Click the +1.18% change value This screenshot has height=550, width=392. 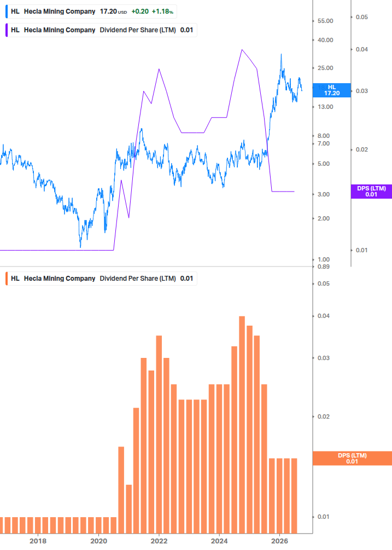(162, 11)
